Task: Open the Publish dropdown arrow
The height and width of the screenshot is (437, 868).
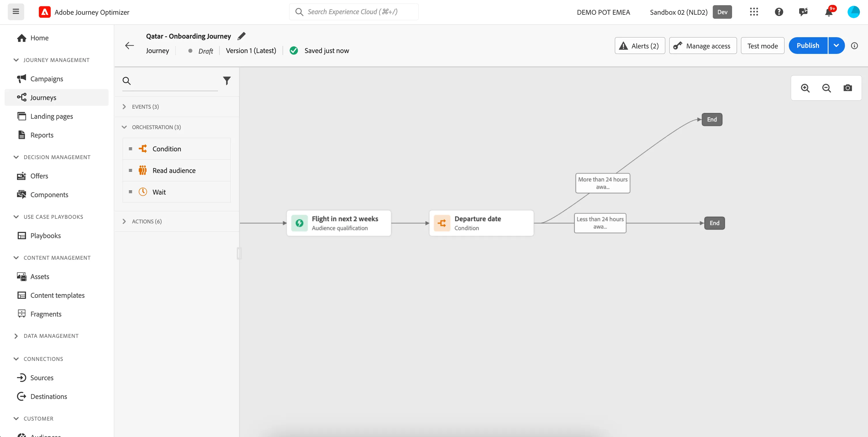Action: [836, 46]
